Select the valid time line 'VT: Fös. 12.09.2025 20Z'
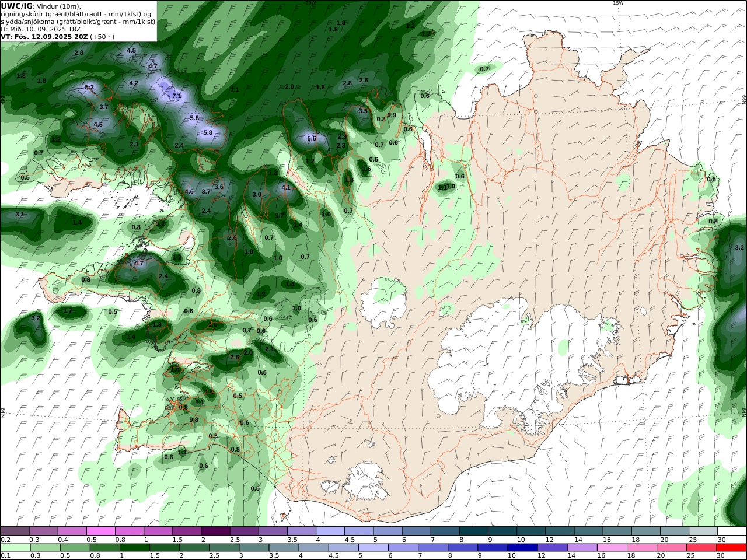The image size is (747, 560). [44, 36]
